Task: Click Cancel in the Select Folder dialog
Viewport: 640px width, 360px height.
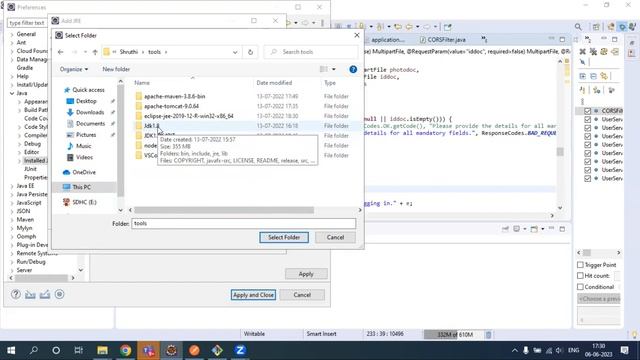Action: coord(335,238)
